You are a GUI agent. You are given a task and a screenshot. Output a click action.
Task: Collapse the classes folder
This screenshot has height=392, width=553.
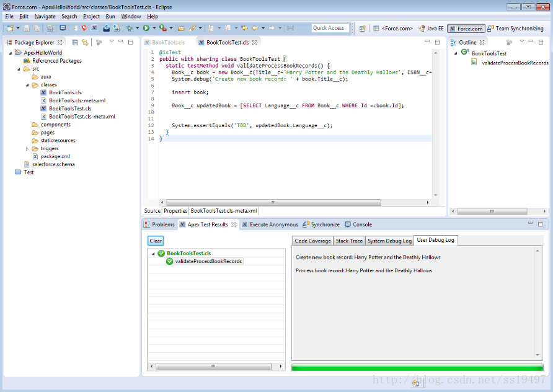point(27,85)
